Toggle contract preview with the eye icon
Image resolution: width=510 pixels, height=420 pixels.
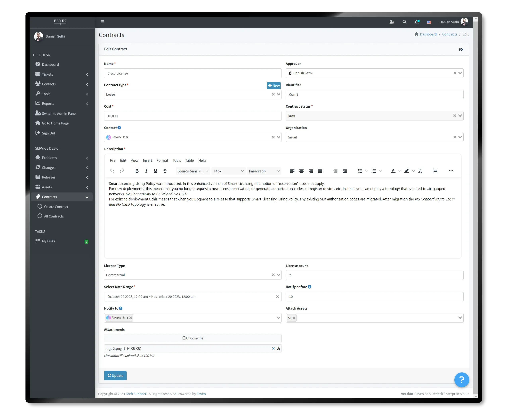461,50
